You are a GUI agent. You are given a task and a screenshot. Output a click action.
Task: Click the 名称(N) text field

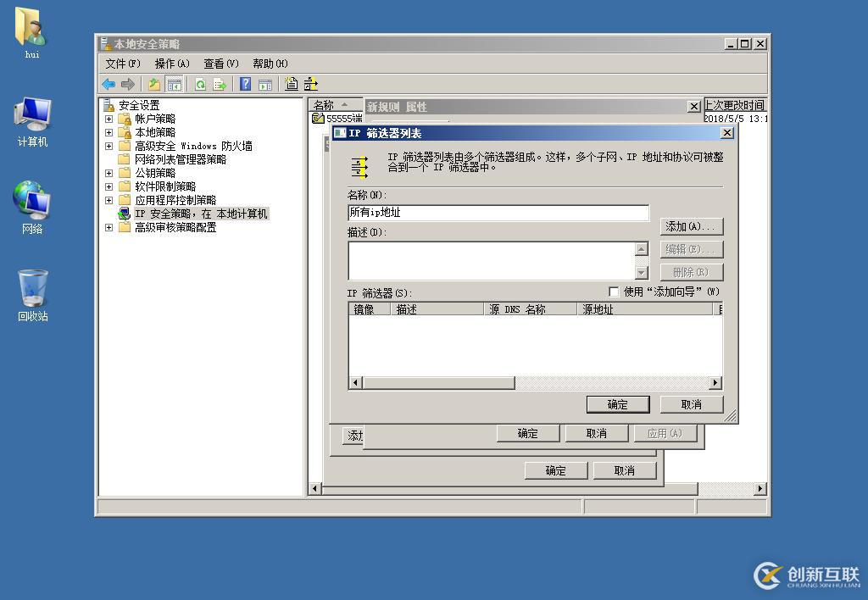498,213
